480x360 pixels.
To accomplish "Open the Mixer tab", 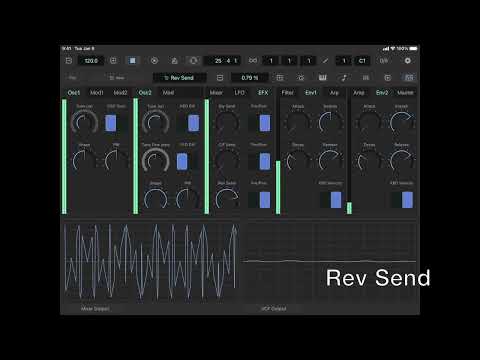I will point(216,93).
